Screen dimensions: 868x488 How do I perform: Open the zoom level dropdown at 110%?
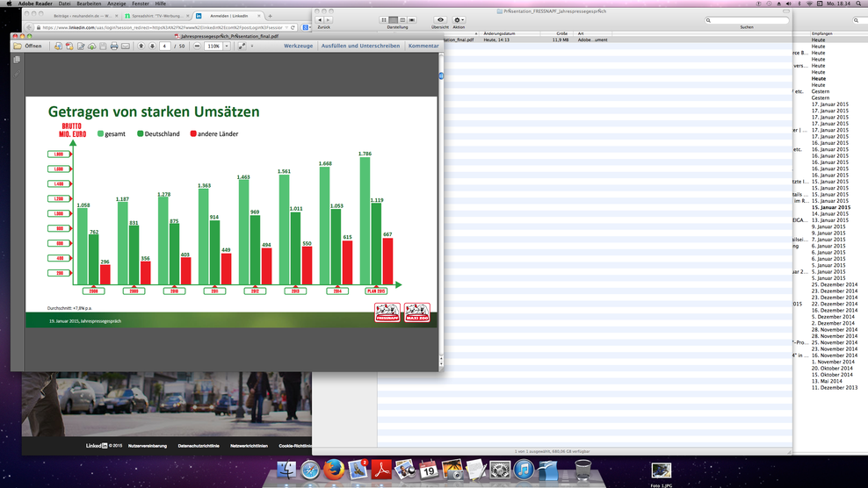click(227, 46)
